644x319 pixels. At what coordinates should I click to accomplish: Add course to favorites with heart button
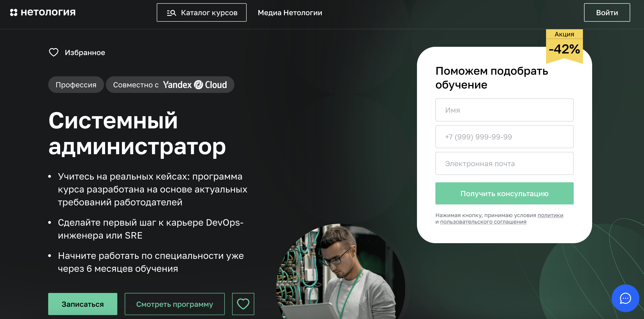tap(243, 304)
